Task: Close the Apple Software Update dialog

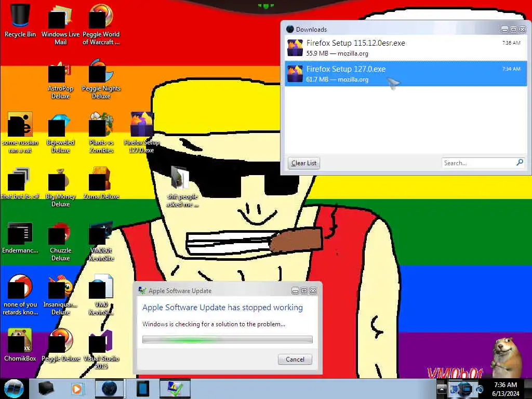Action: tap(313, 291)
